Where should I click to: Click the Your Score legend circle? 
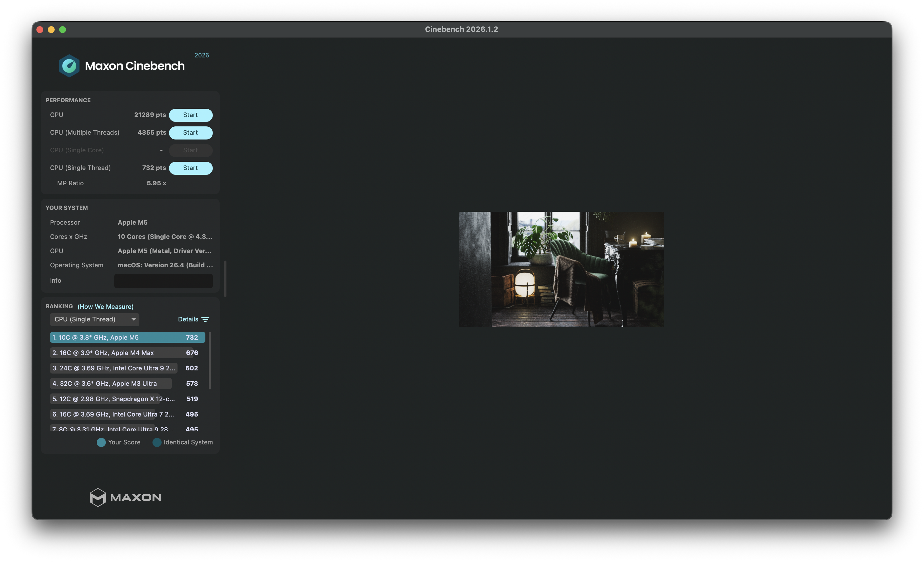click(101, 442)
